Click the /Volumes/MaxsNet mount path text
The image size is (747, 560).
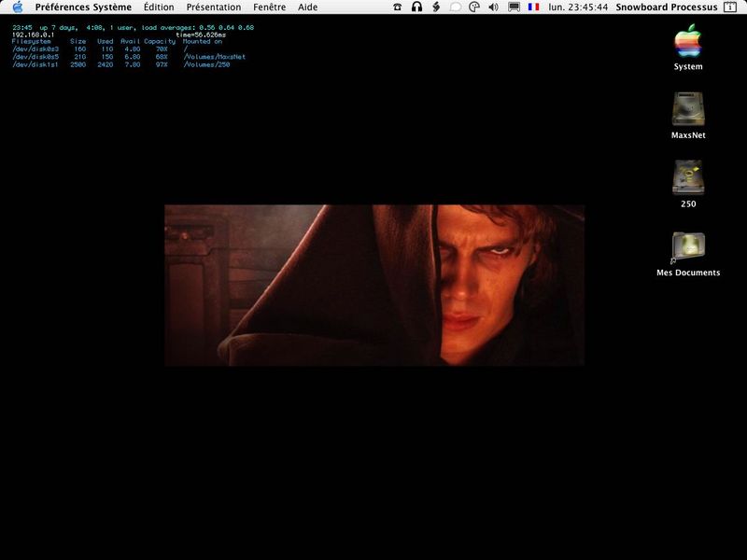(215, 57)
